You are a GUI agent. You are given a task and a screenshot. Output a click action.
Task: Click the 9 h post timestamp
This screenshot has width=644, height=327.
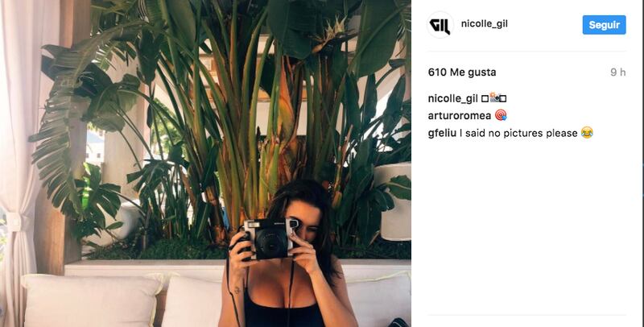point(617,72)
